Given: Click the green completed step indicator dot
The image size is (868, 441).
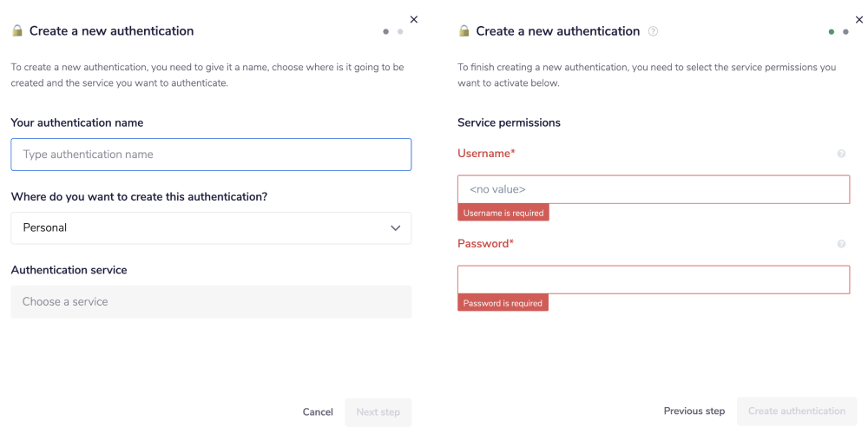Looking at the screenshot, I should click(x=832, y=32).
